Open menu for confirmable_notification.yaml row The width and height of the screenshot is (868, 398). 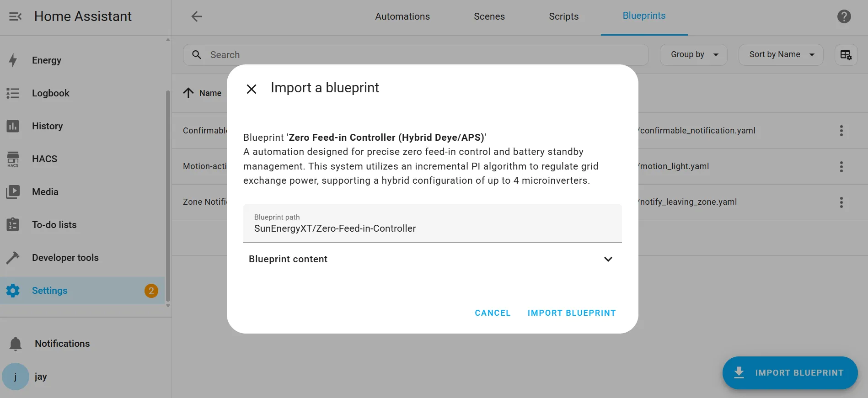pos(841,131)
